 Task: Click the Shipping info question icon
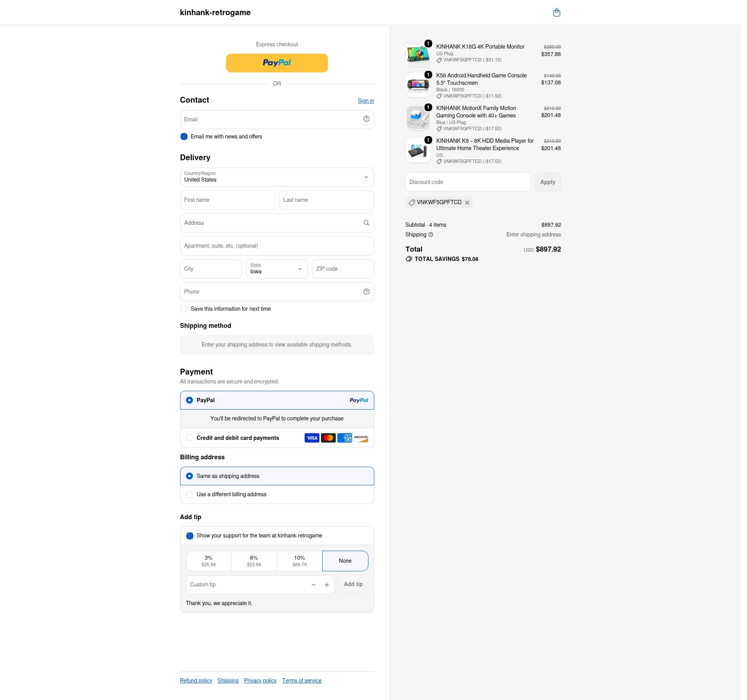[x=431, y=234]
